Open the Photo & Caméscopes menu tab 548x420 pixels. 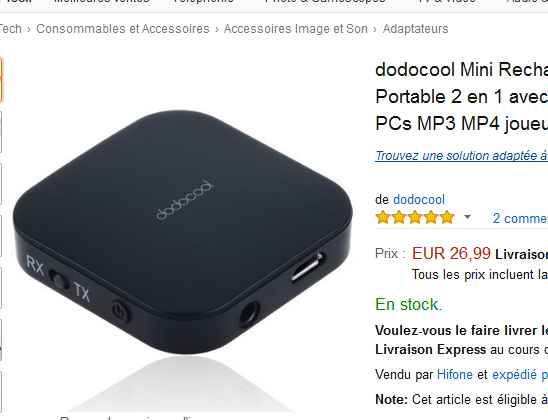point(325,2)
